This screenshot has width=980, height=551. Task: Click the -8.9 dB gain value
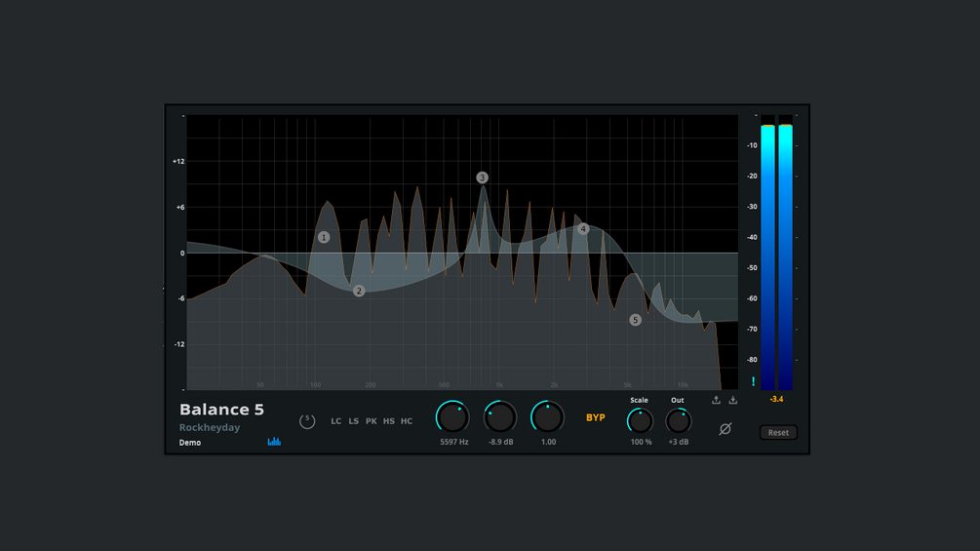(500, 443)
